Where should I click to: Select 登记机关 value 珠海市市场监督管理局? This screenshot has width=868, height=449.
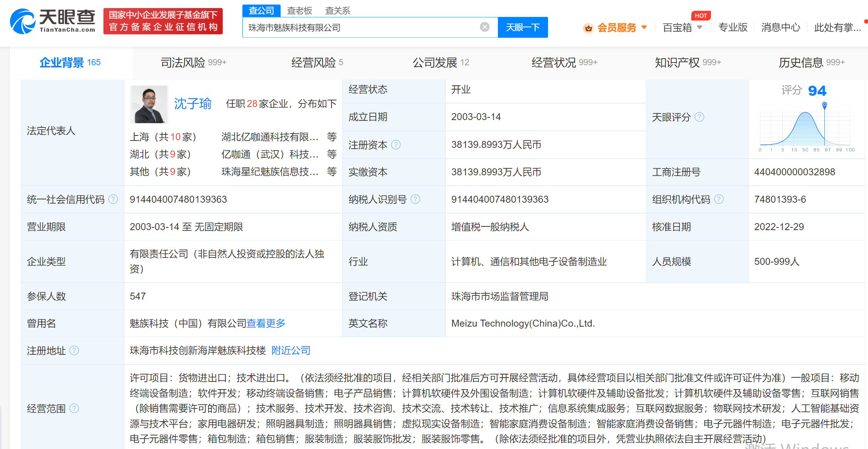point(500,297)
